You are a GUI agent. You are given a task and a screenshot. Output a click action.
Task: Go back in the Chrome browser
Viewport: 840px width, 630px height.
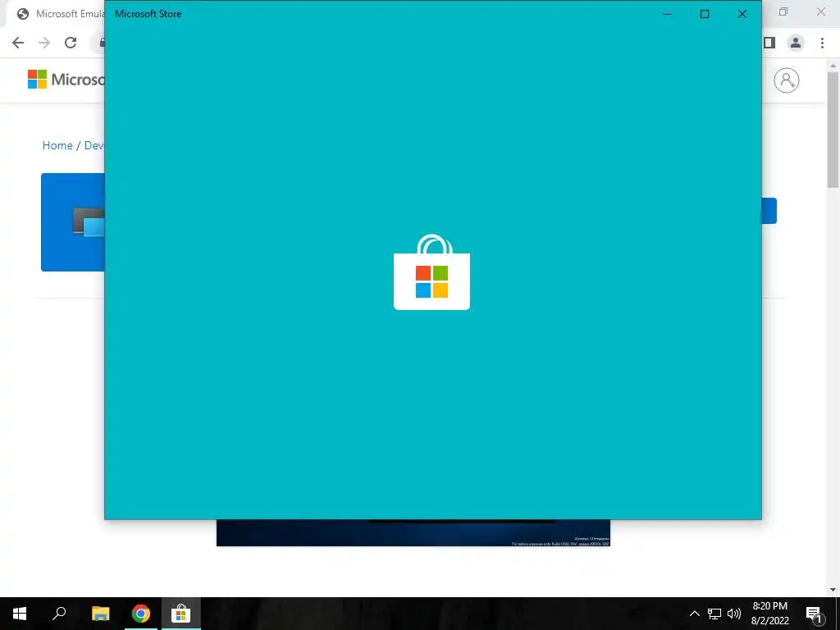[18, 43]
